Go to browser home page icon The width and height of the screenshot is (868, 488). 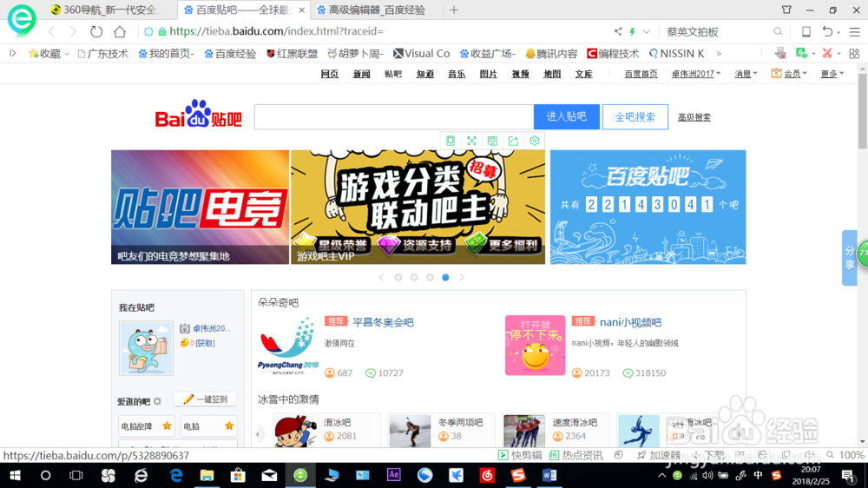click(120, 31)
